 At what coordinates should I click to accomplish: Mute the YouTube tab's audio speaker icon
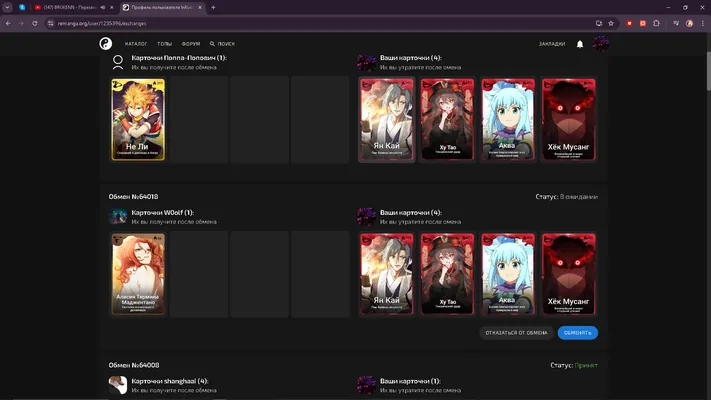coord(103,8)
